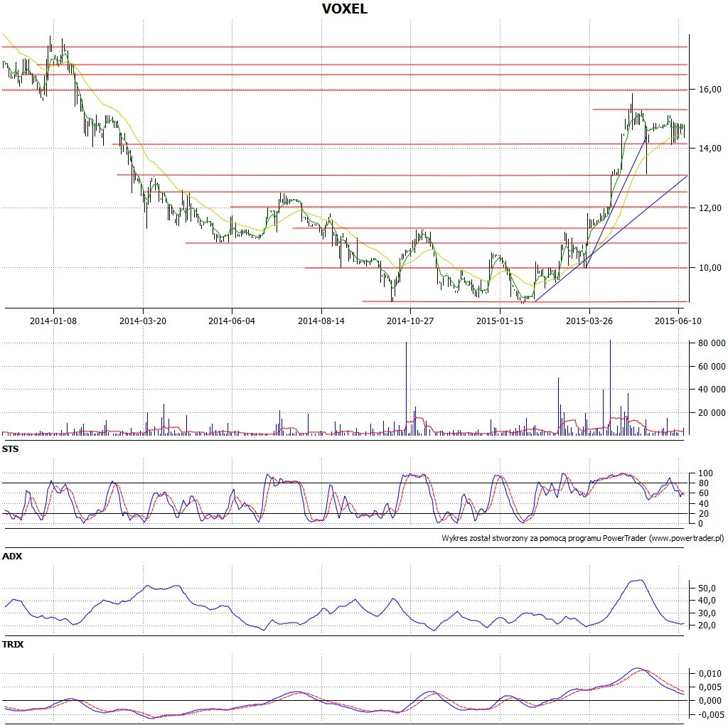Click the 2014-03-20 date label
Screen dimensions: 728x725
pyautogui.click(x=142, y=321)
